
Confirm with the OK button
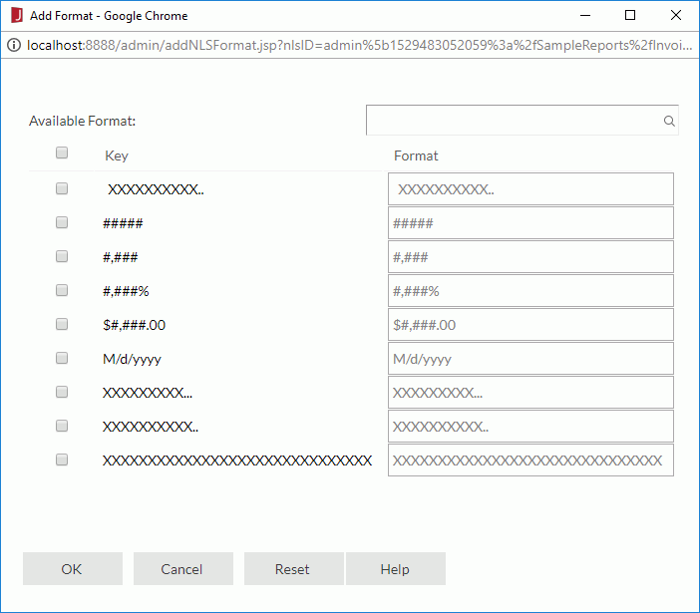click(73, 569)
